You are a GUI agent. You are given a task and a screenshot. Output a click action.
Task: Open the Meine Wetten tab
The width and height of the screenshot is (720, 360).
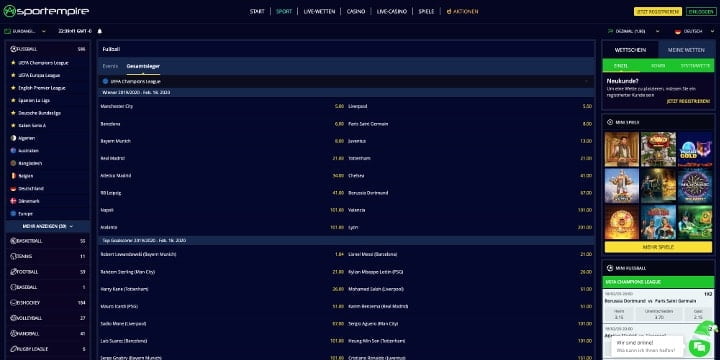[686, 50]
